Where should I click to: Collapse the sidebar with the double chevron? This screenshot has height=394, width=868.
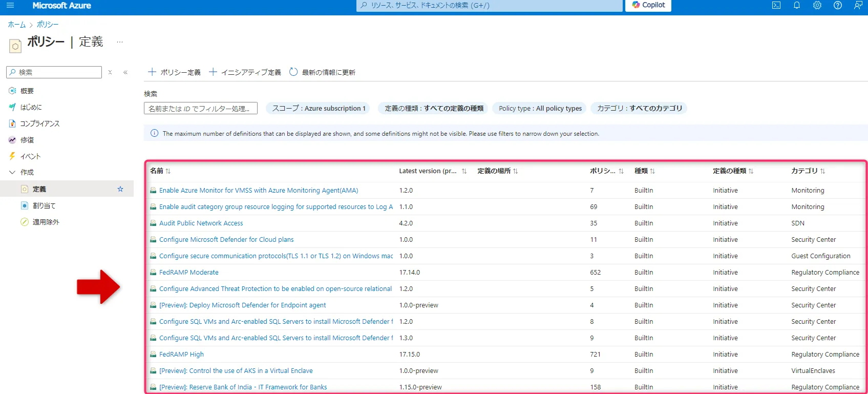[125, 72]
